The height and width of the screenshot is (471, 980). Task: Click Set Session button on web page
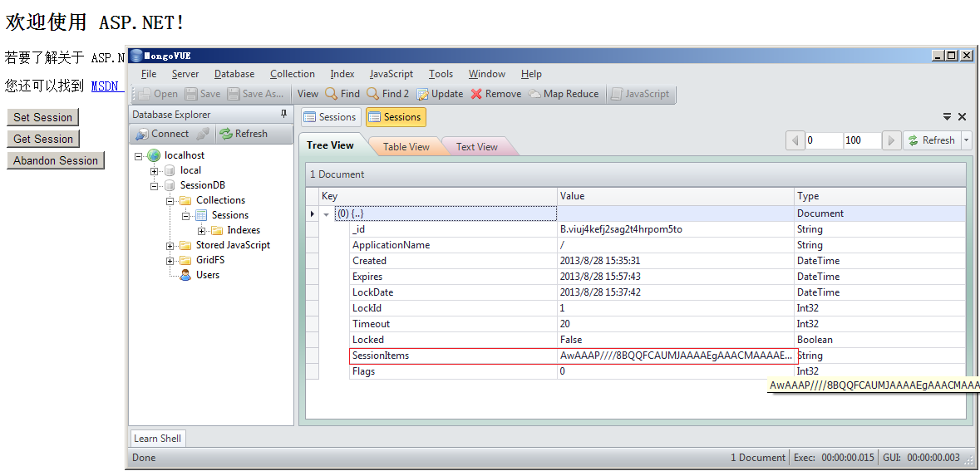click(x=43, y=117)
